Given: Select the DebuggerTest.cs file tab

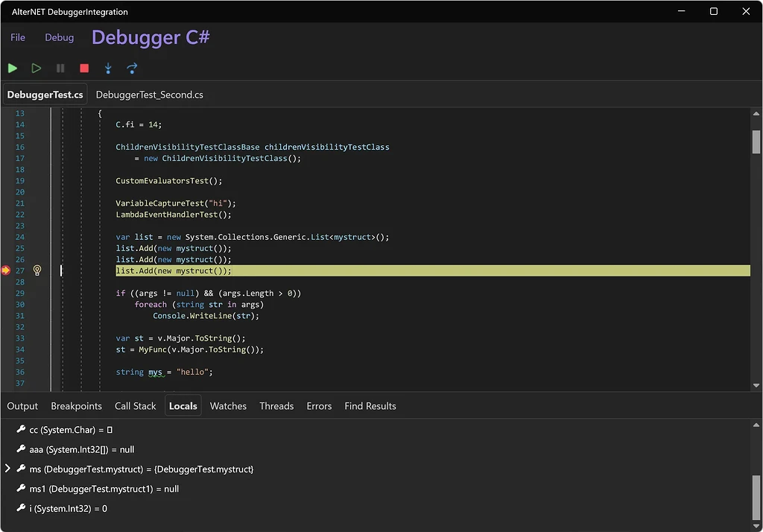Looking at the screenshot, I should (45, 95).
